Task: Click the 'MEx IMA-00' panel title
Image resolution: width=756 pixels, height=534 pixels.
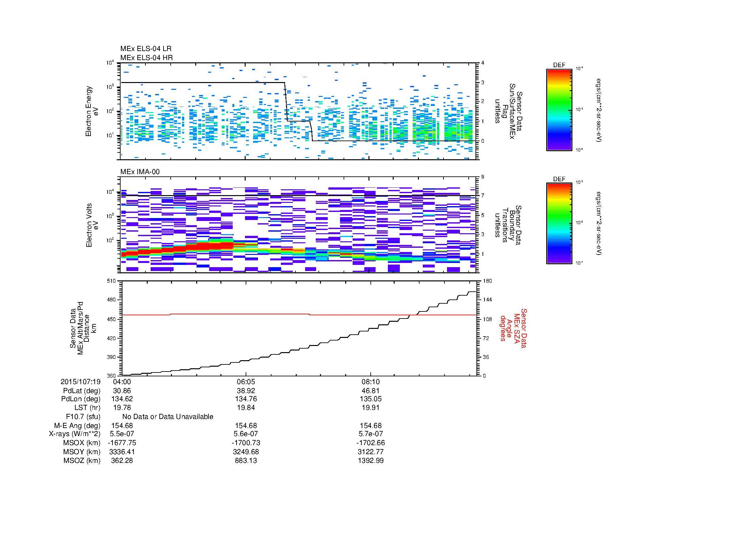Action: 140,172
